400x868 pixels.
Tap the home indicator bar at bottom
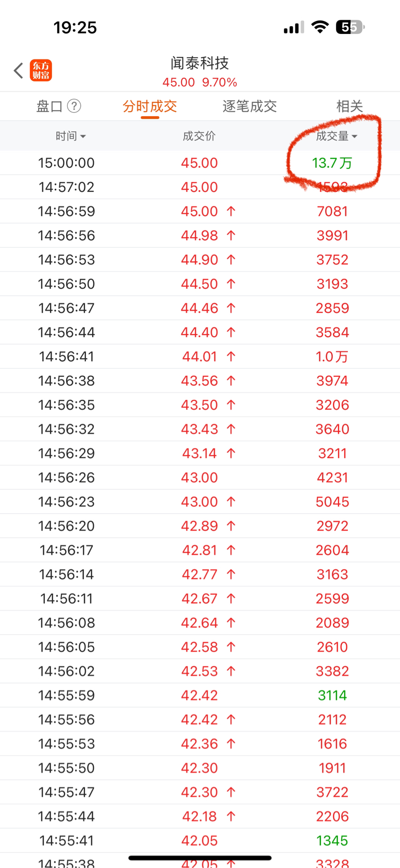pos(200,858)
